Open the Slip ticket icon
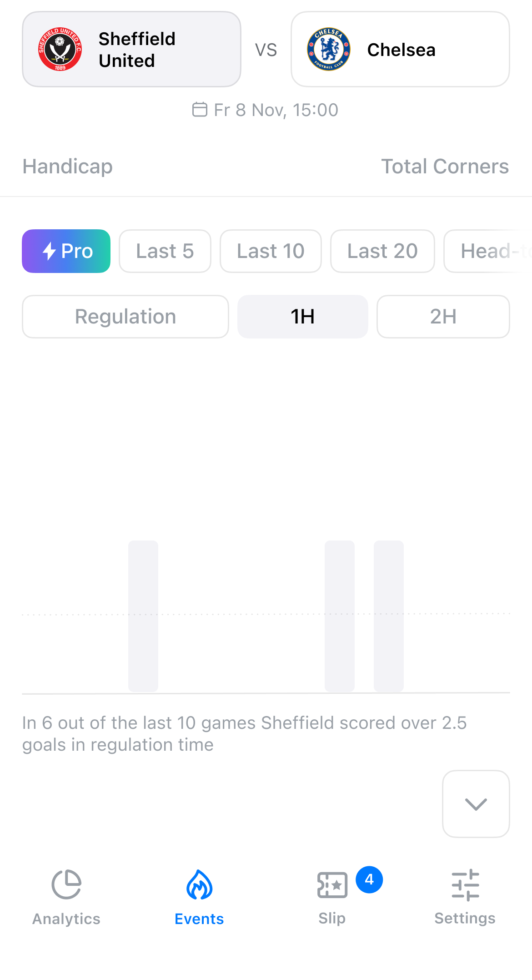Screen dimensions: 532x980 tap(332, 885)
